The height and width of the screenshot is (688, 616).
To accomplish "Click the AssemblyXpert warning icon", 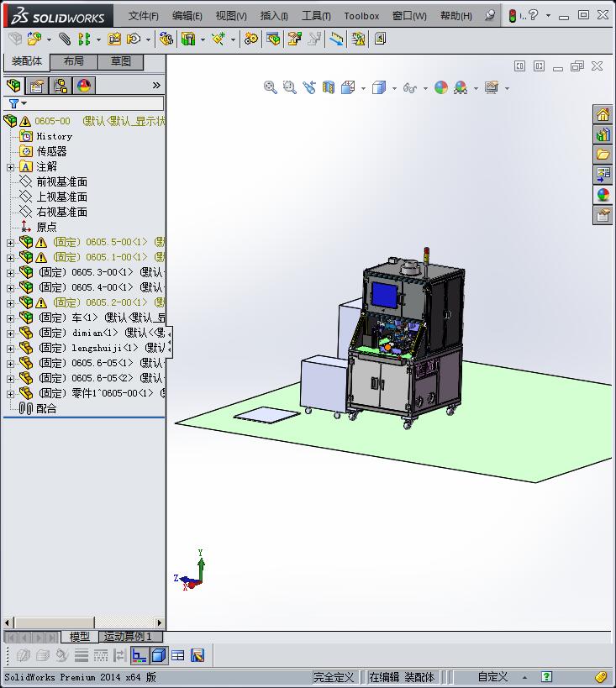I will [x=358, y=39].
